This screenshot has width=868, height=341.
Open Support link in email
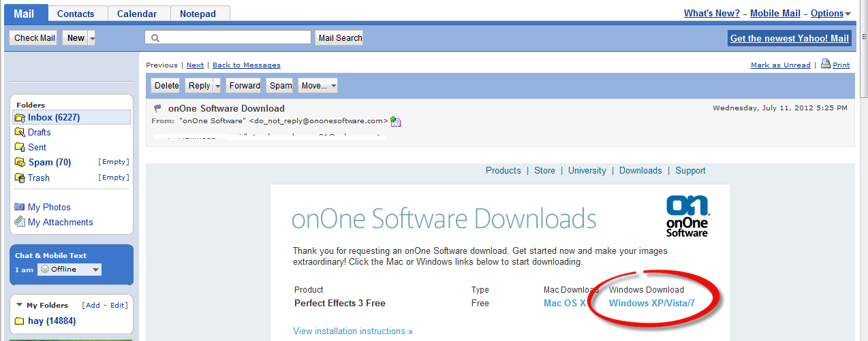tap(690, 171)
